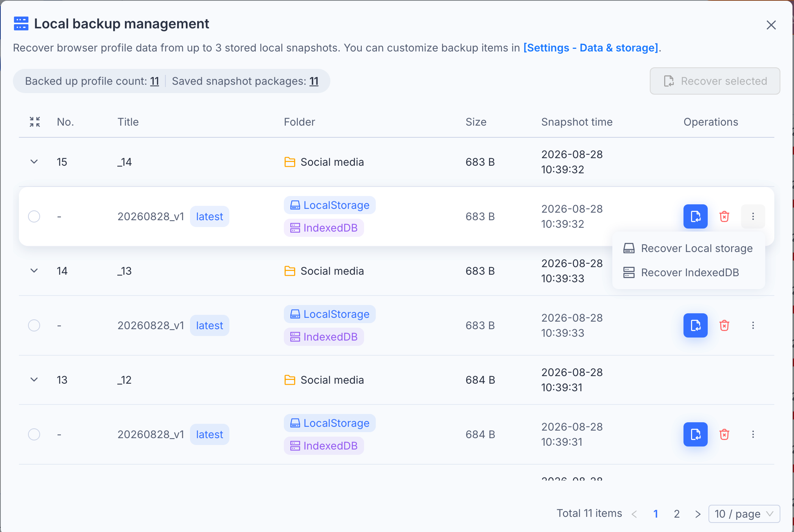Recover the snapshot taken at 10:39:32

click(696, 216)
